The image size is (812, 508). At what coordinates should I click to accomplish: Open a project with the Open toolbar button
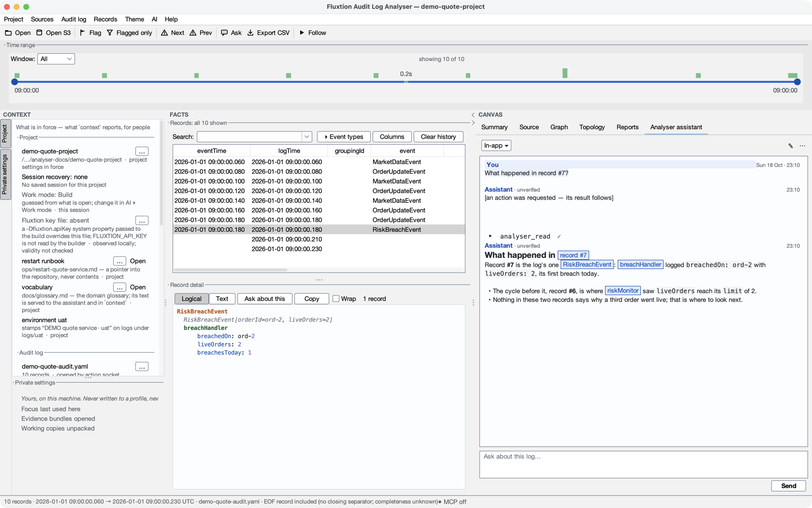(18, 33)
